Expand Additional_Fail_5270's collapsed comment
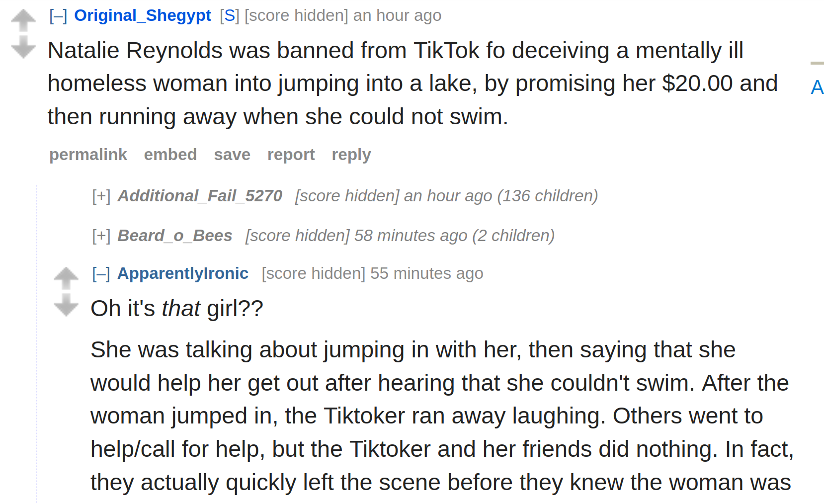The width and height of the screenshot is (824, 504). [x=101, y=196]
